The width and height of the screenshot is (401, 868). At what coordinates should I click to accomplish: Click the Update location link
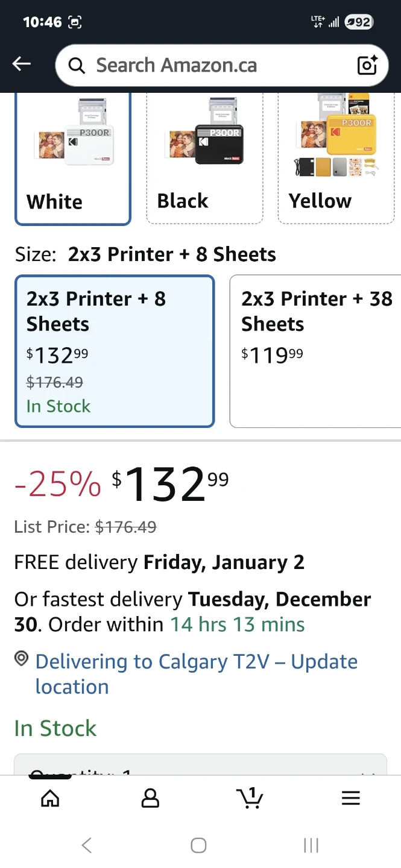(197, 674)
